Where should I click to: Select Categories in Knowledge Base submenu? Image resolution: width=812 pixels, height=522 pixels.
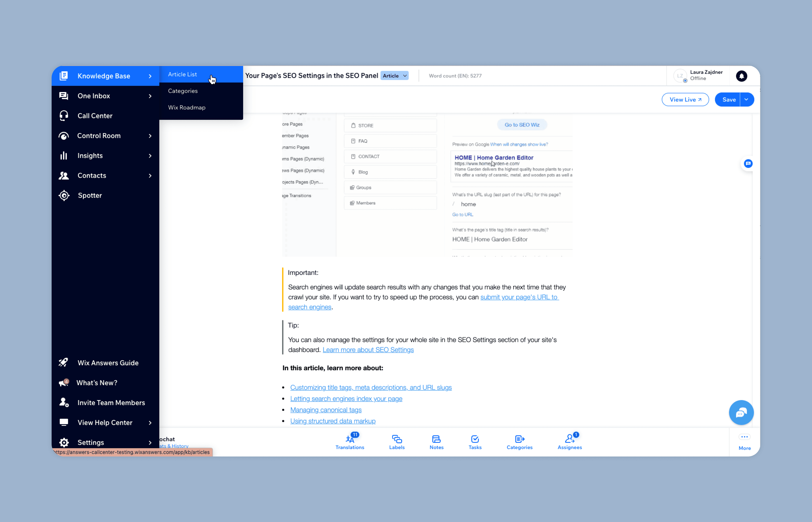[x=183, y=91]
